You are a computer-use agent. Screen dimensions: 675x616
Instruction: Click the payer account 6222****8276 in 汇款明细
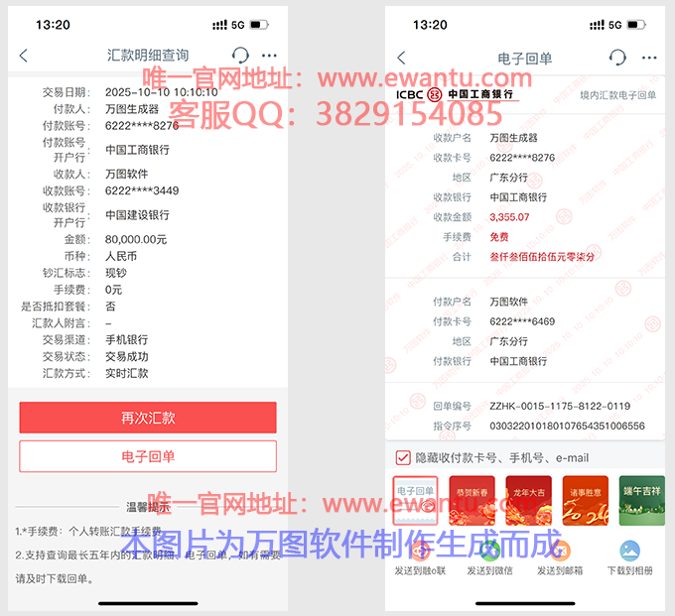click(x=142, y=126)
